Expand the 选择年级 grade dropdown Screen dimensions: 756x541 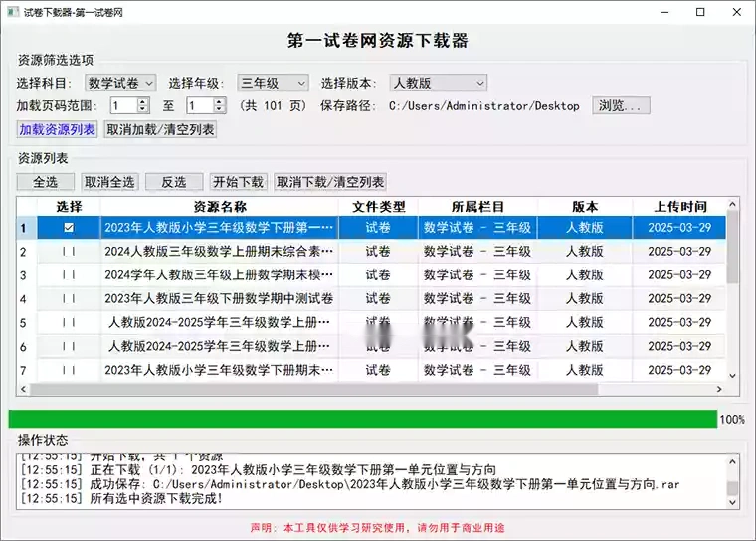(x=274, y=83)
